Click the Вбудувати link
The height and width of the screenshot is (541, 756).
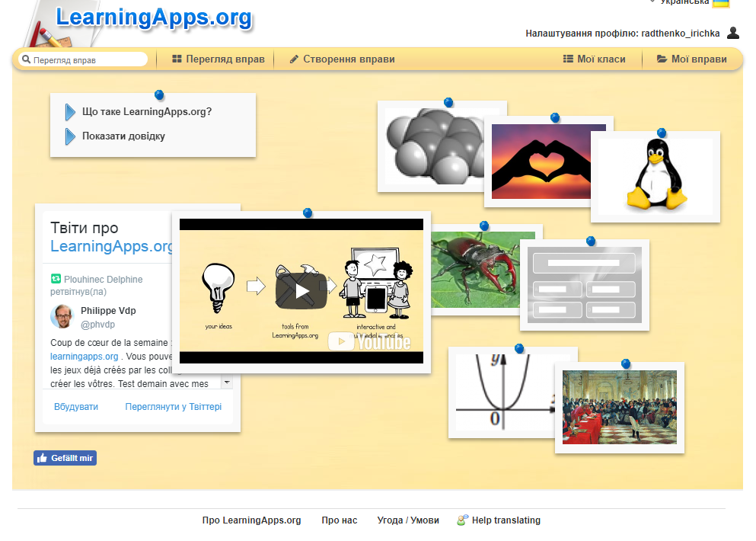78,407
